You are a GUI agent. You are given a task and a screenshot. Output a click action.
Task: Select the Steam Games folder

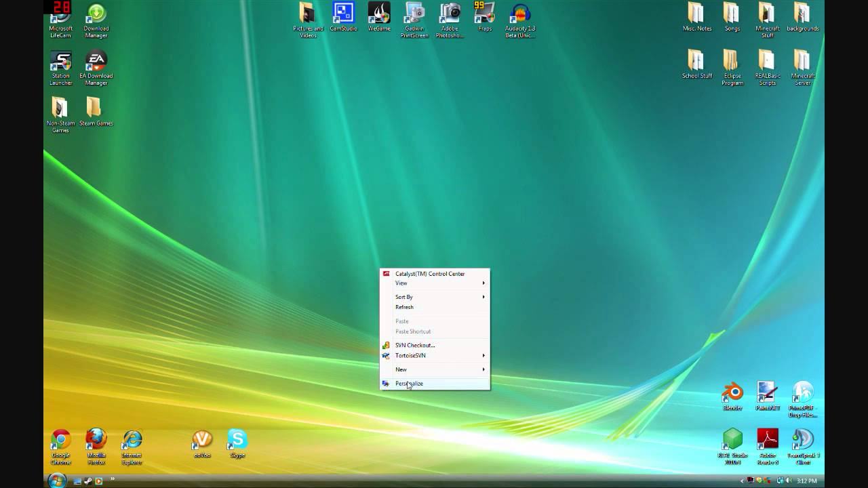(96, 112)
